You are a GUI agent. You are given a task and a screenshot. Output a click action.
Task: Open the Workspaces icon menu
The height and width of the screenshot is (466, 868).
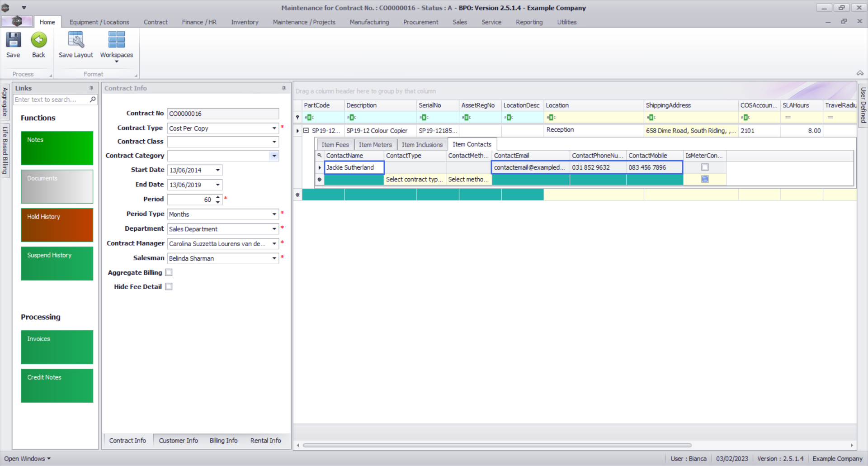point(116,46)
